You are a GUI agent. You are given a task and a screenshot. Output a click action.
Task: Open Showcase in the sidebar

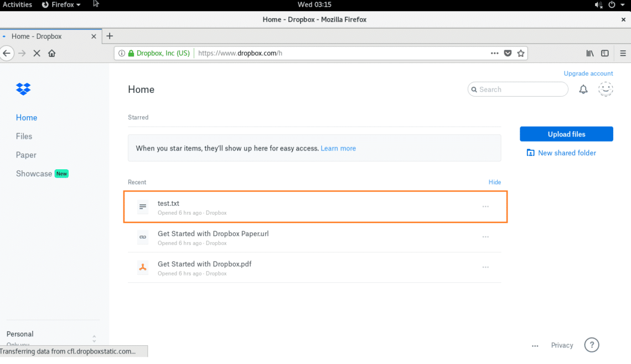coord(34,174)
